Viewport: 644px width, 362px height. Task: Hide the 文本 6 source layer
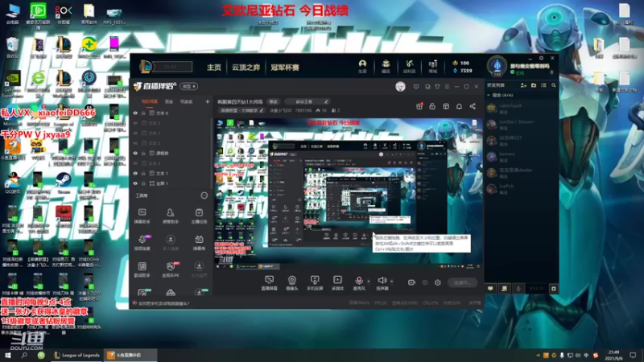coord(135,113)
